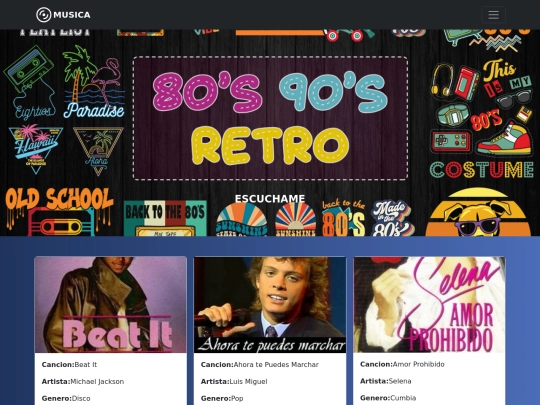Click the Musica disc logo icon
Viewport: 540px width, 405px height.
click(44, 15)
